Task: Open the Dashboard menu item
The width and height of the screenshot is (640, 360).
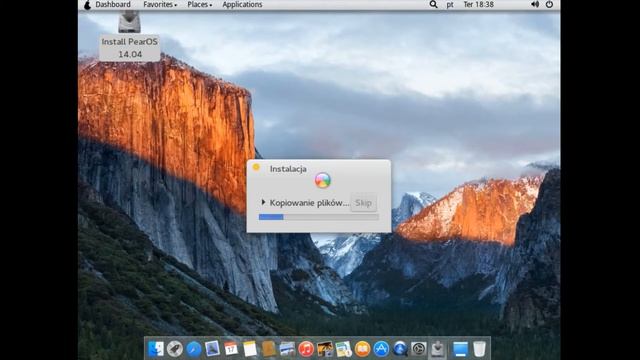Action: [x=113, y=4]
